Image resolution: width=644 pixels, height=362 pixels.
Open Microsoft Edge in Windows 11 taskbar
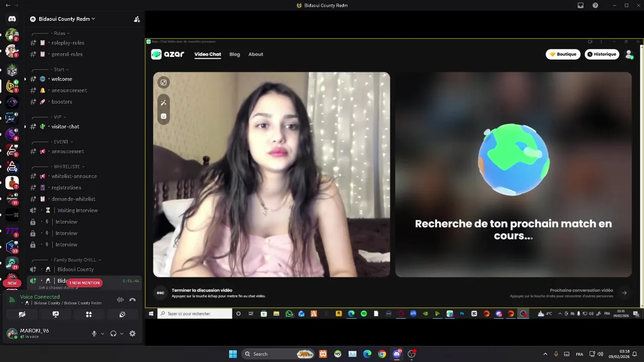(367, 354)
